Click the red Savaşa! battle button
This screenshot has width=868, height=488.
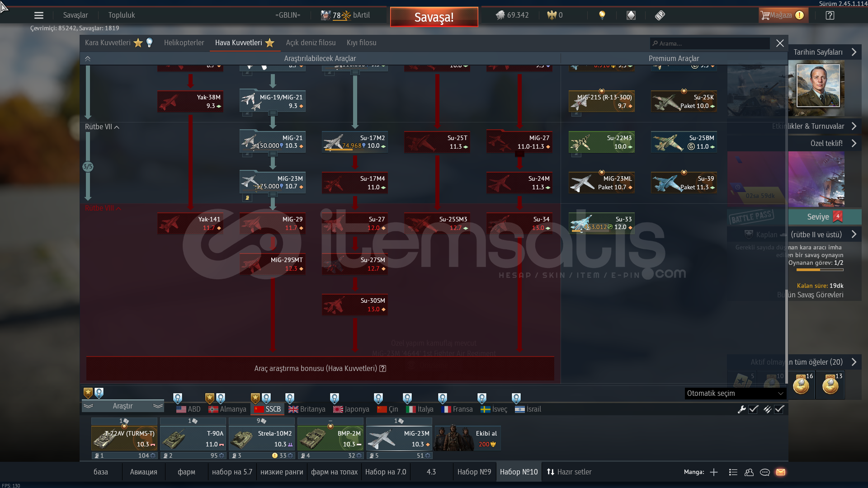pos(434,17)
